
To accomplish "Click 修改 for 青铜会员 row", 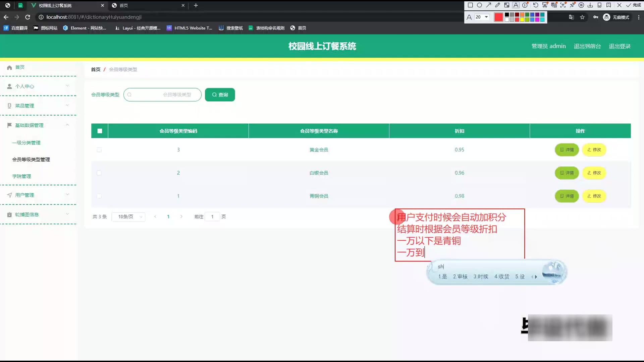I will coord(594,196).
